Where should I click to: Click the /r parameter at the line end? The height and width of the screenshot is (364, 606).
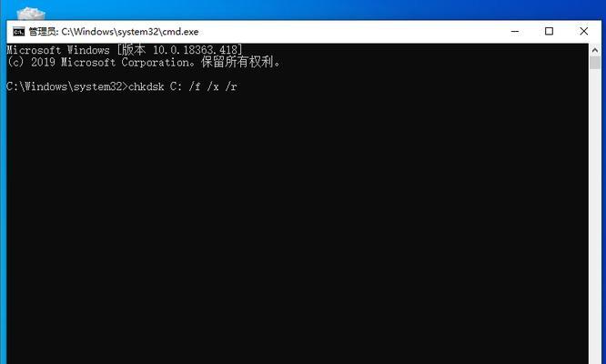pyautogui.click(x=231, y=86)
